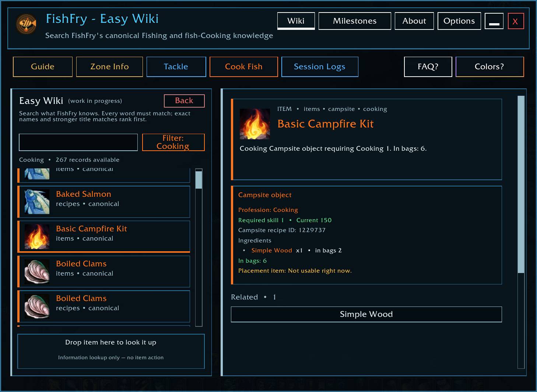Open the Wiki tab

pyautogui.click(x=296, y=21)
